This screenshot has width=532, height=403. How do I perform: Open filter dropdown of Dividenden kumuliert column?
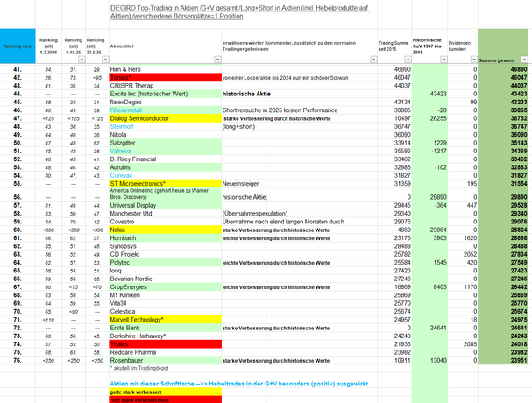coord(474,60)
